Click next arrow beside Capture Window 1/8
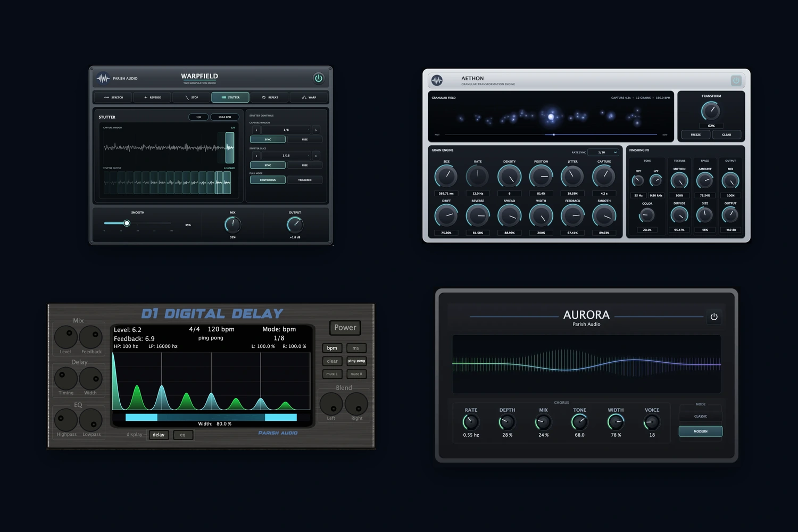 316,130
